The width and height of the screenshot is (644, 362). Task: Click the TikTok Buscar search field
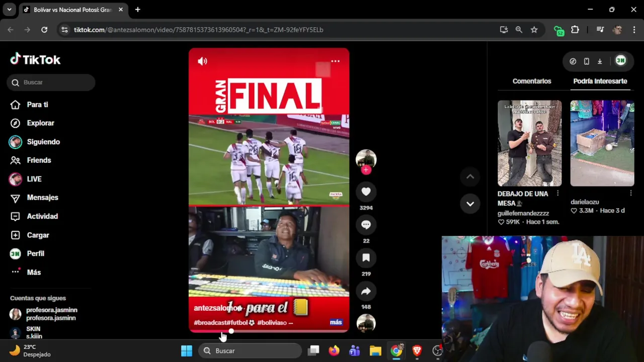[x=51, y=82]
